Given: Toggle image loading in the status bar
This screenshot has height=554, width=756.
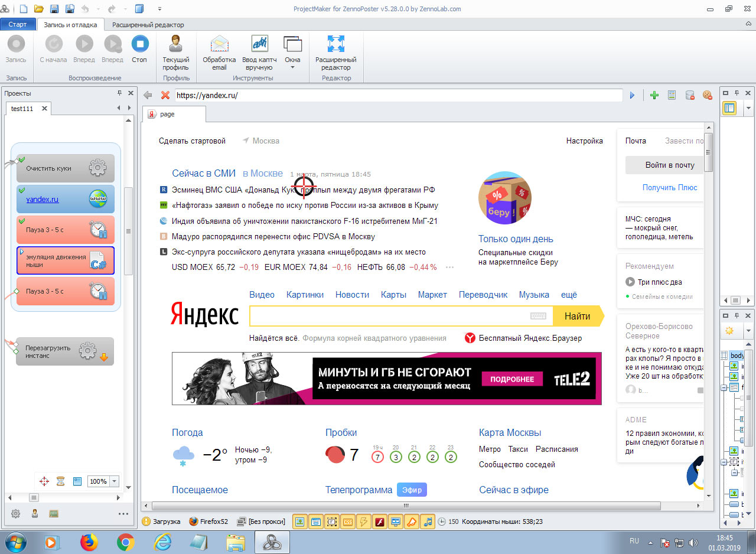Looking at the screenshot, I should pyautogui.click(x=300, y=522).
